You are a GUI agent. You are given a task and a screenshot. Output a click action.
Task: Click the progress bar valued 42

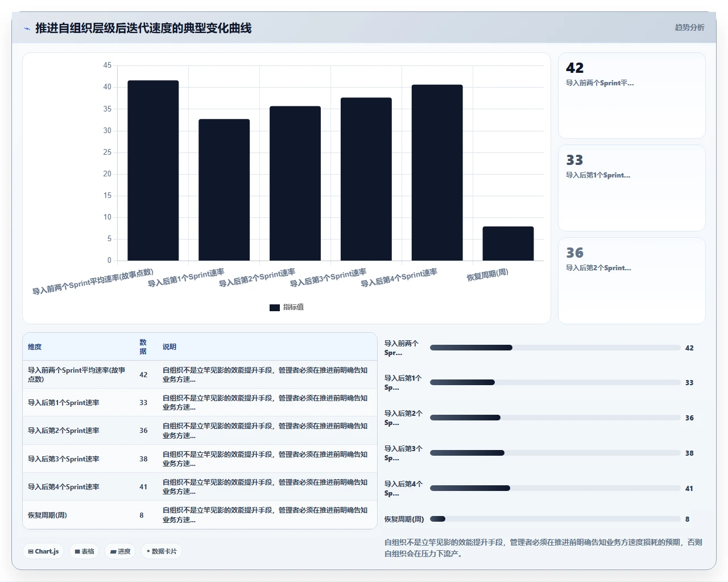coord(555,348)
